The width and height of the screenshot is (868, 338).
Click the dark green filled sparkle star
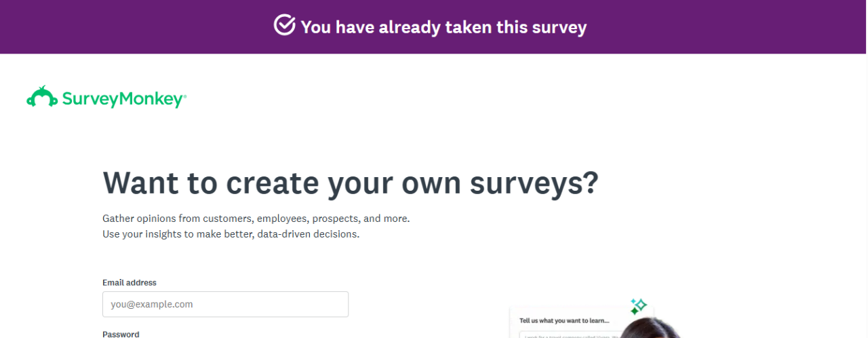[634, 311]
